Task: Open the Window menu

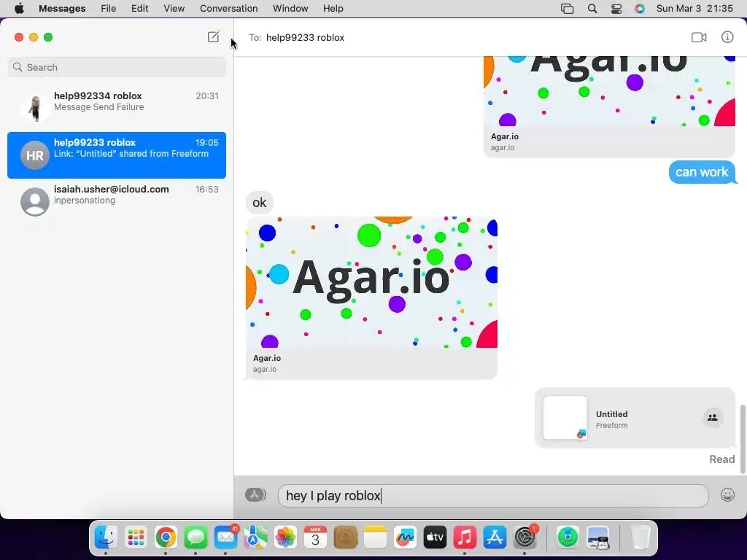Action: (290, 9)
